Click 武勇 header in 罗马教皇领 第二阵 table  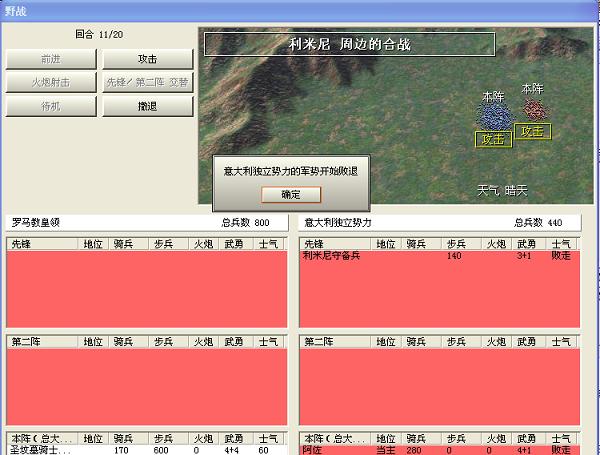click(x=234, y=341)
